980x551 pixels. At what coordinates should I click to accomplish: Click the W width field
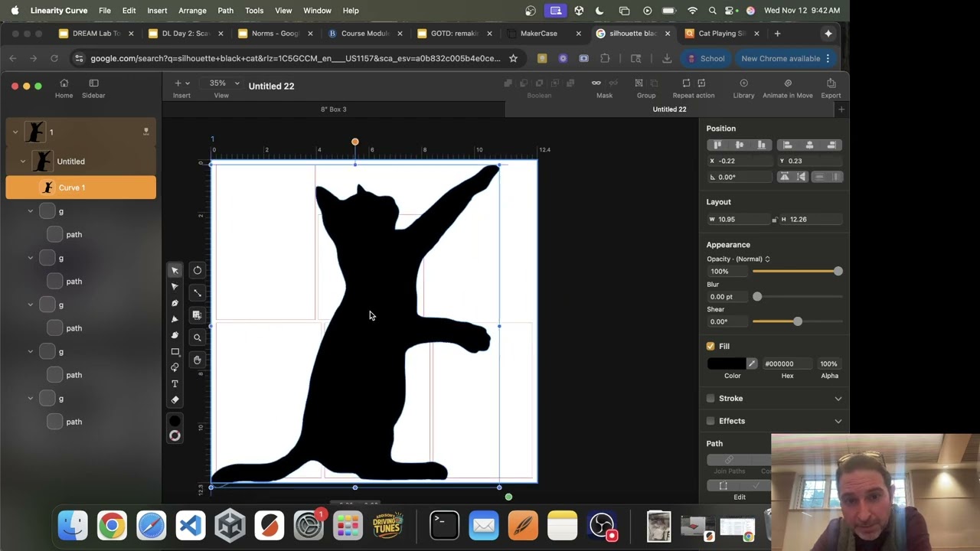[x=738, y=220]
